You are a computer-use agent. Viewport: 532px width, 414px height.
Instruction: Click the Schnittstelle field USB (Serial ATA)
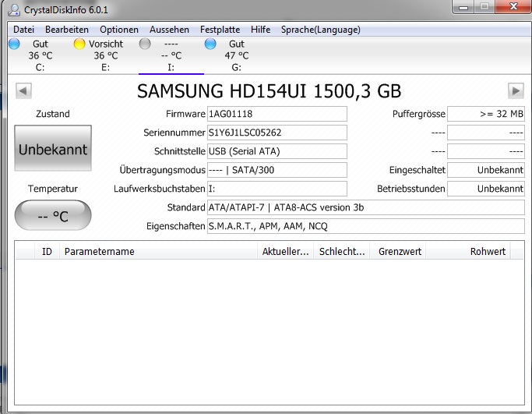(x=277, y=151)
